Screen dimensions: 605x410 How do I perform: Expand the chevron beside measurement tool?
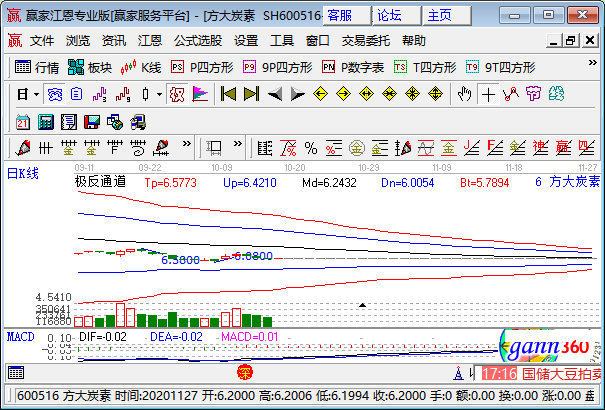[238, 144]
